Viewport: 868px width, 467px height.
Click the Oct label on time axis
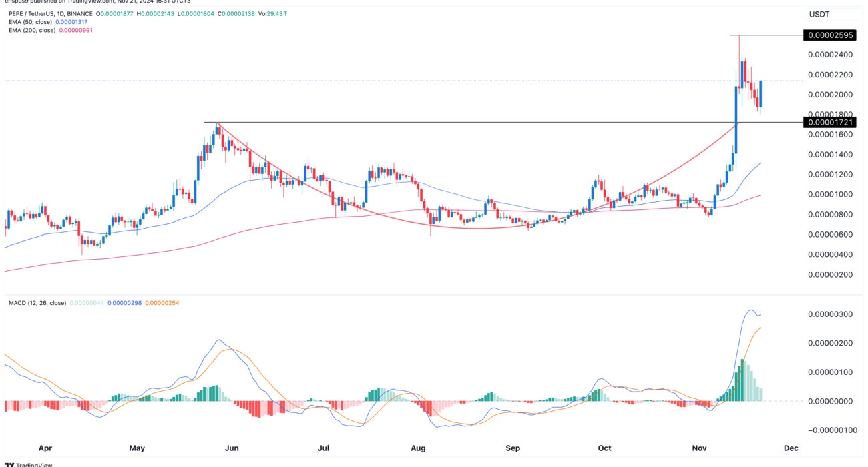coord(604,449)
